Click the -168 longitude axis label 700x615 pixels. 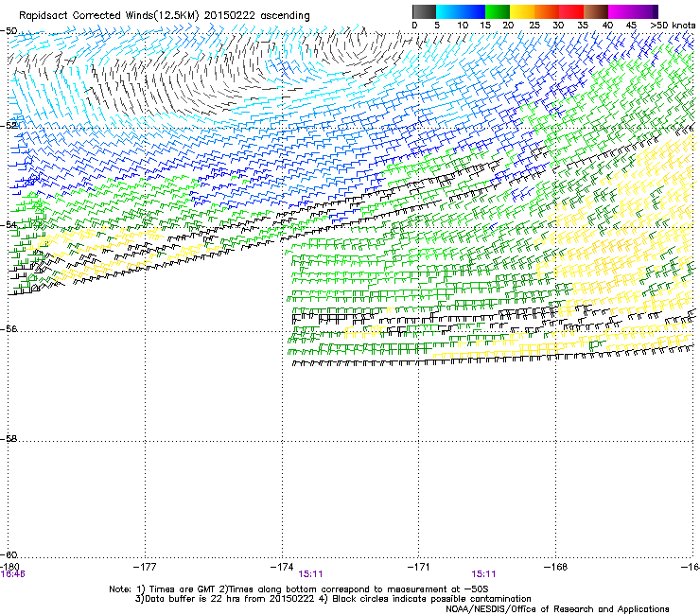click(x=556, y=567)
